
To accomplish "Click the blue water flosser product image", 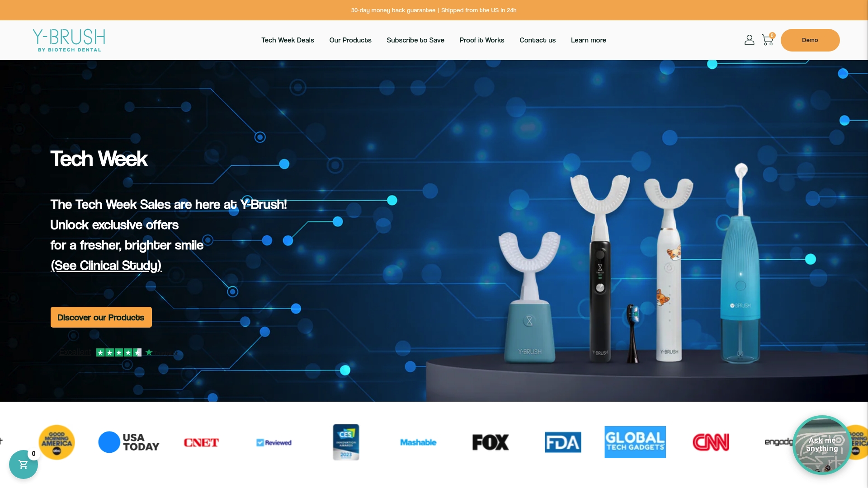I will pos(741,264).
